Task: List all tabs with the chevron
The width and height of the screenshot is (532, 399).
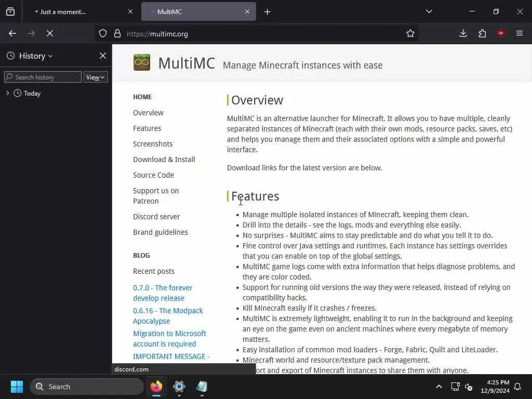Action: tap(429, 11)
